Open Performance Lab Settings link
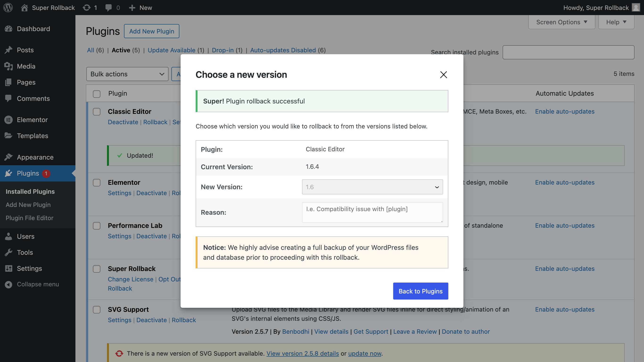644x362 pixels. tap(120, 236)
